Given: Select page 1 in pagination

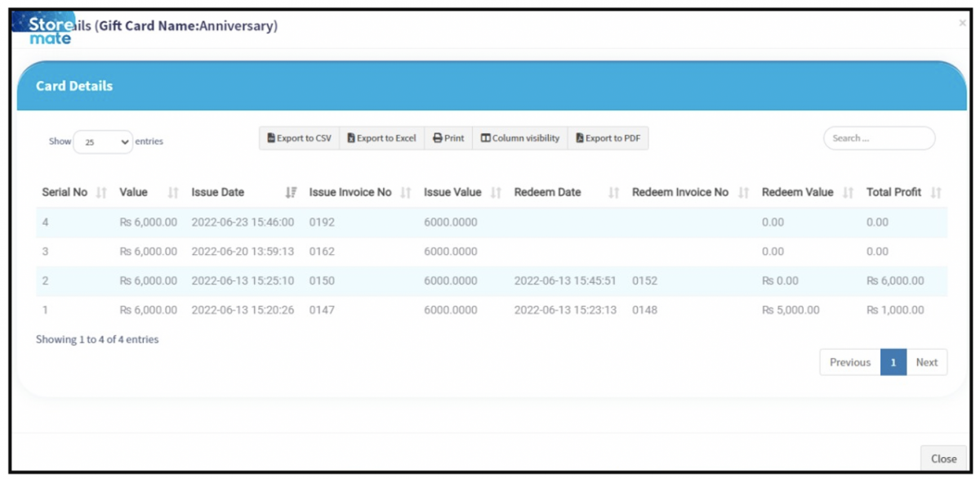Looking at the screenshot, I should (893, 362).
